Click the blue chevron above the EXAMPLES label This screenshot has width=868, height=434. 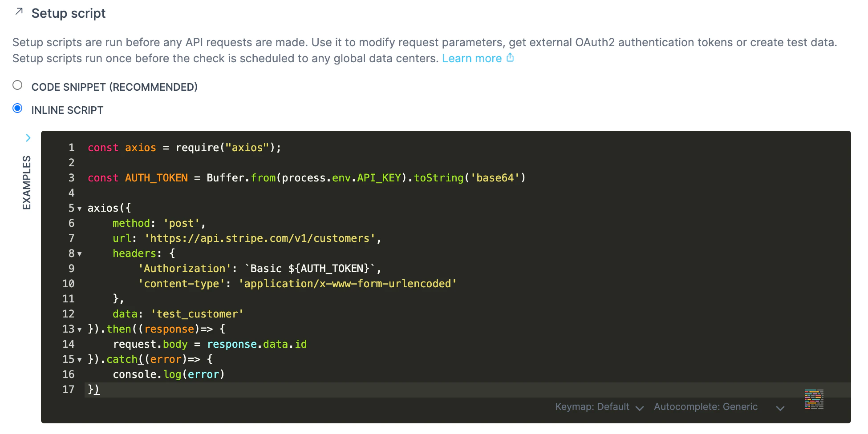pyautogui.click(x=28, y=138)
